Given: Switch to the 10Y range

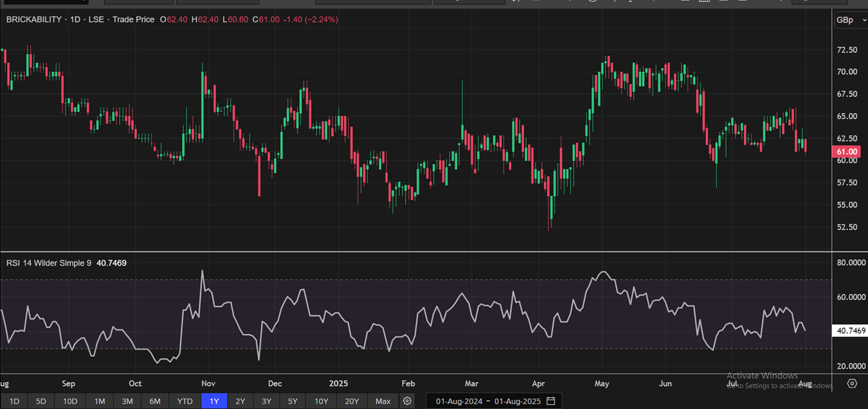Looking at the screenshot, I should tap(321, 401).
